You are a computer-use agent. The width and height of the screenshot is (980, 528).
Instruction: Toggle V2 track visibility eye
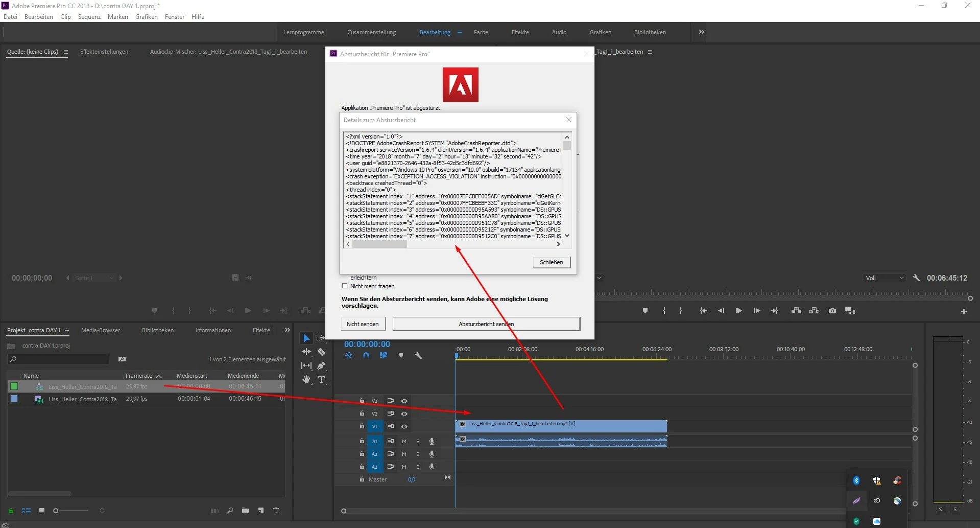[x=404, y=414]
